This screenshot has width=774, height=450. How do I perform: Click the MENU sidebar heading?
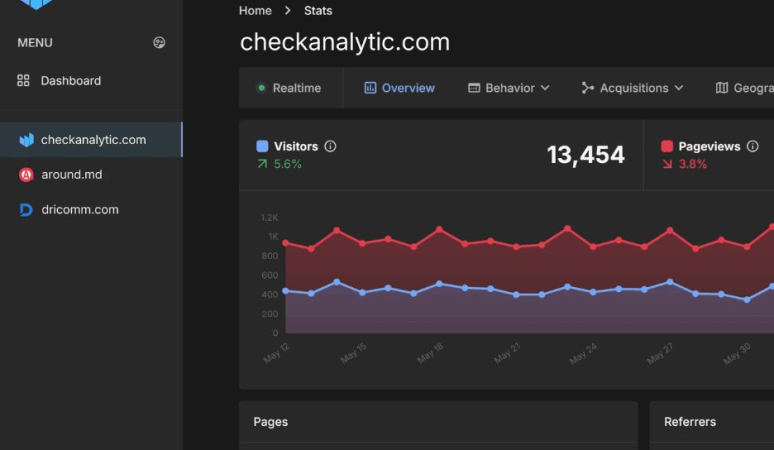[35, 43]
